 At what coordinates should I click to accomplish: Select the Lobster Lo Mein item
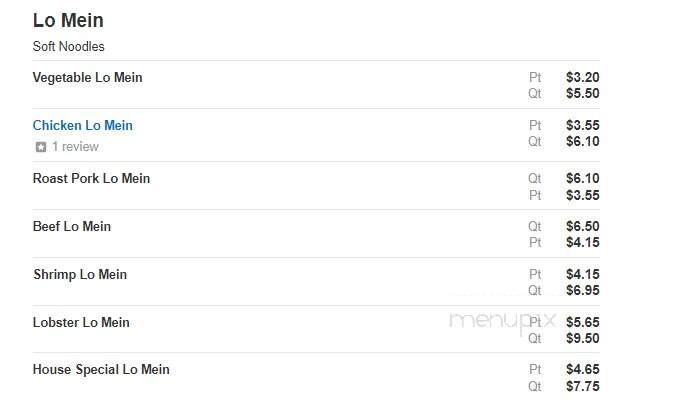[81, 322]
